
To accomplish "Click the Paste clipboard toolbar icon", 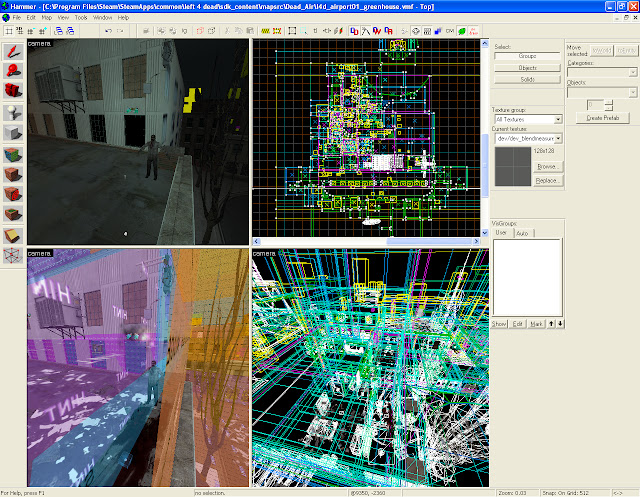I will [250, 31].
